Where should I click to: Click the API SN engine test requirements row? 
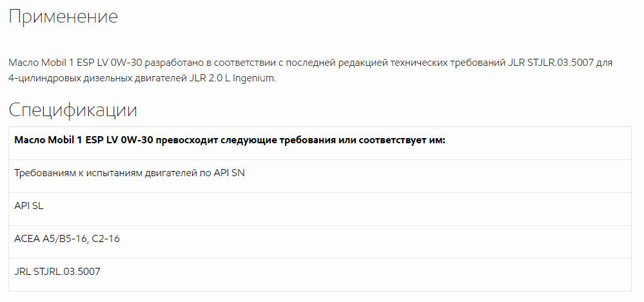pos(320,176)
